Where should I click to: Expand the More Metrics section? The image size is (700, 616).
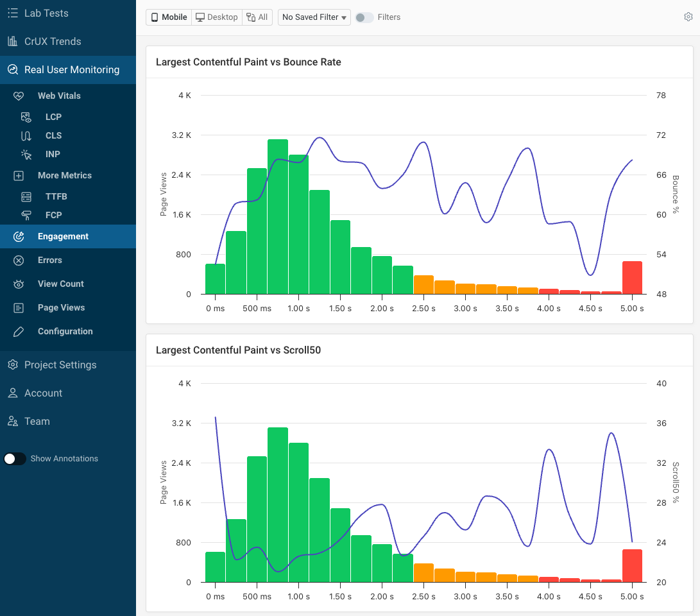pos(64,175)
